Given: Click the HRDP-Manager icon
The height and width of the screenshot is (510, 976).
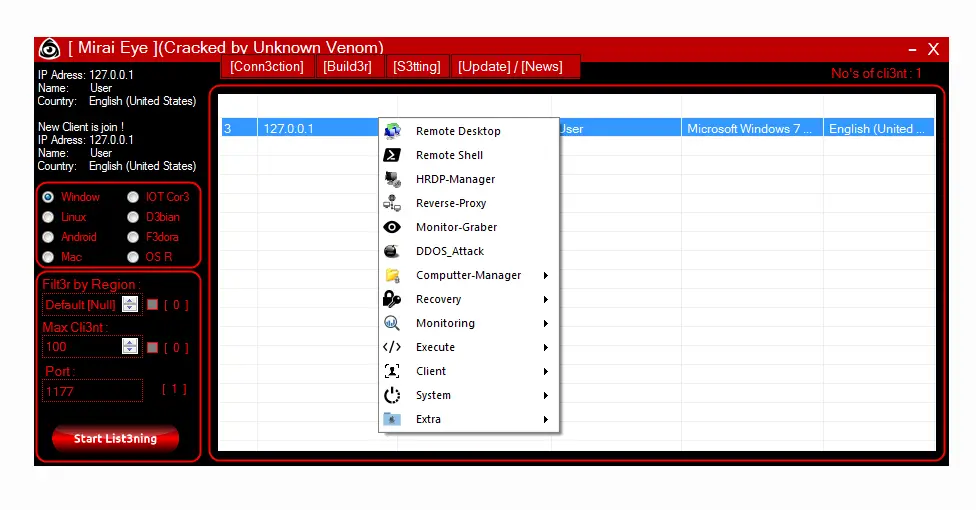Looking at the screenshot, I should (393, 179).
